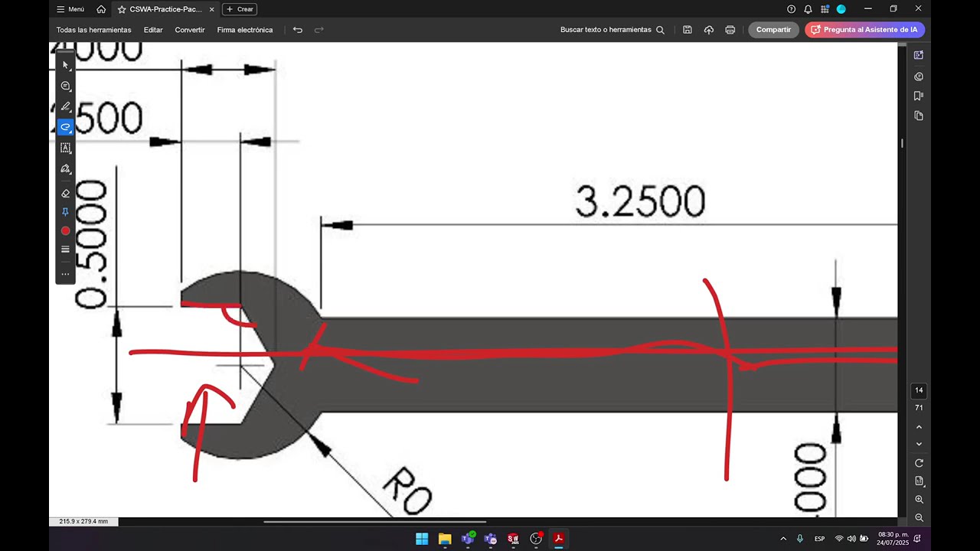Click the Compartir button
This screenshot has height=551, width=980.
(773, 30)
